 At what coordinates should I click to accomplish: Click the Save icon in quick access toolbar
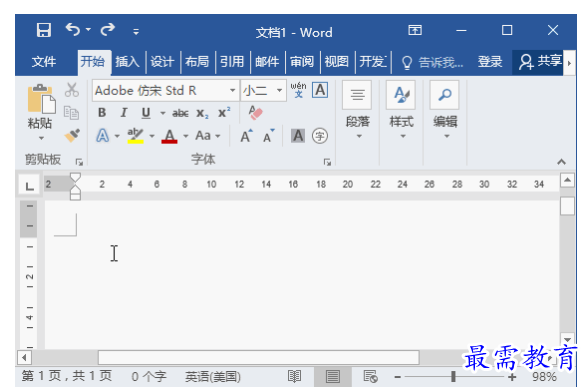(44, 30)
